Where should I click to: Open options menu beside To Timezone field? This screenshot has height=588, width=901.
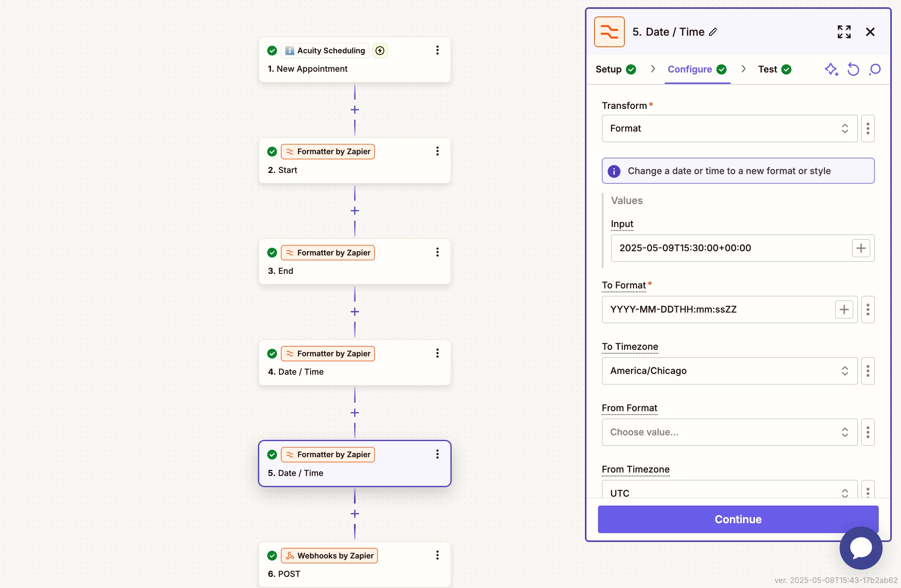(x=868, y=371)
